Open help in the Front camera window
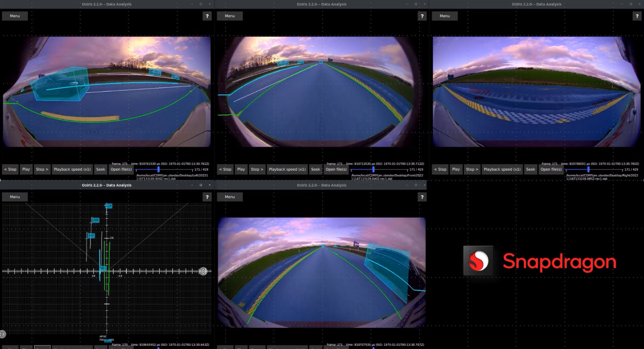The width and height of the screenshot is (644, 349). 422,16
